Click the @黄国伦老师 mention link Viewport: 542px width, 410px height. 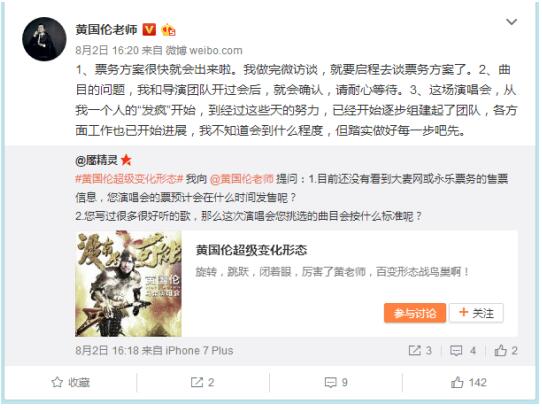tap(242, 179)
